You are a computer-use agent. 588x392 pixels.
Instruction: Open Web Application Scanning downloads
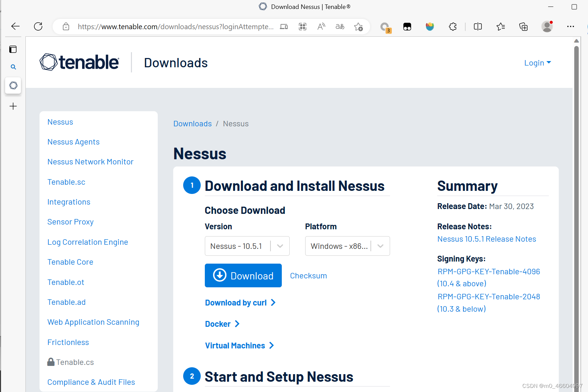point(93,322)
